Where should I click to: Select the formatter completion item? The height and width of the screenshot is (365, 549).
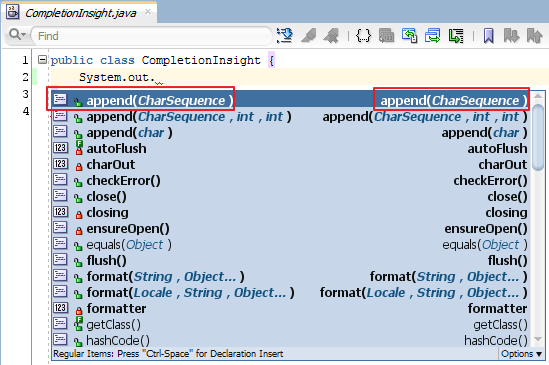(290, 309)
